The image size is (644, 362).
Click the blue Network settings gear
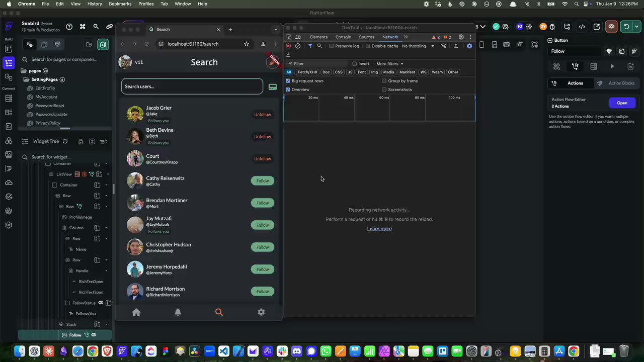click(469, 46)
